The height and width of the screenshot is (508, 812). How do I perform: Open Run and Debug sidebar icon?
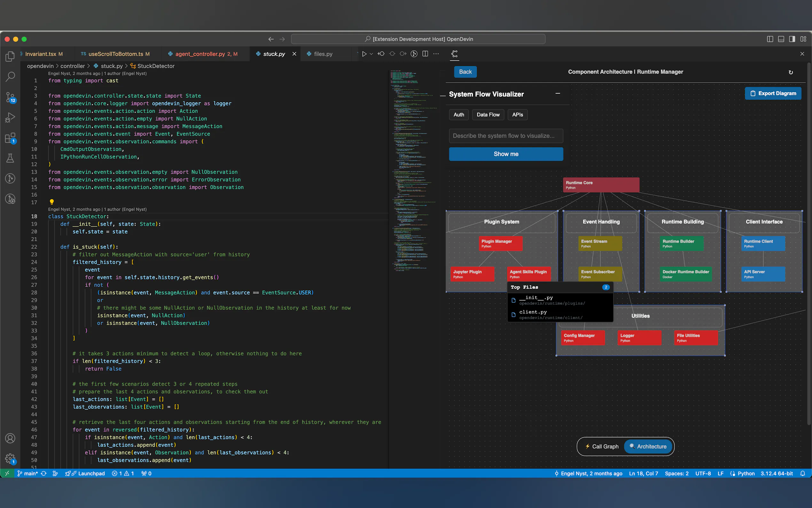coord(10,118)
